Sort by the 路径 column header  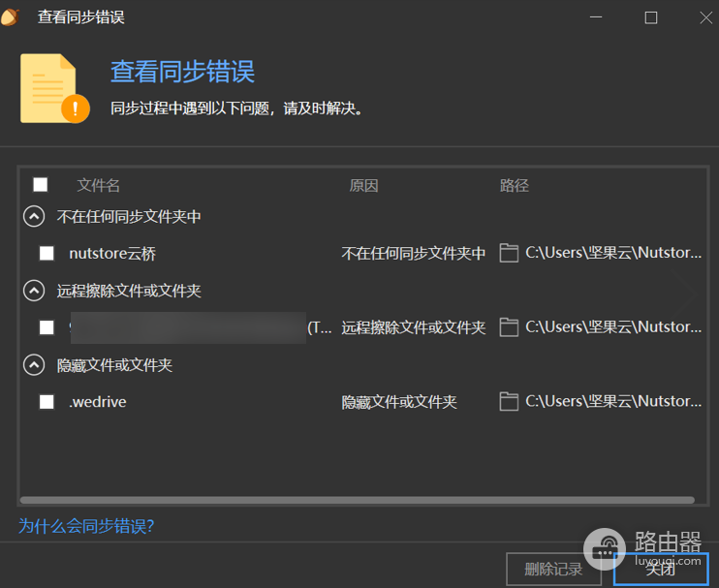pyautogui.click(x=514, y=186)
